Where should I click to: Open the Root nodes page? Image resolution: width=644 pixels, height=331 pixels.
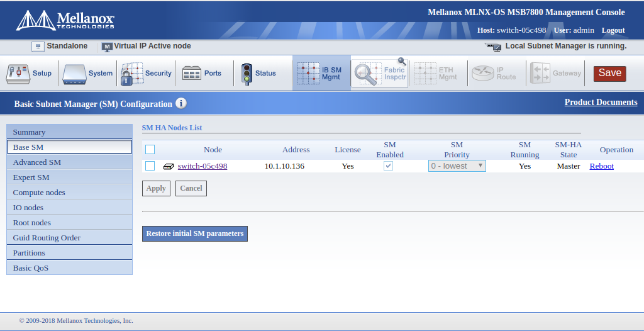coord(69,222)
